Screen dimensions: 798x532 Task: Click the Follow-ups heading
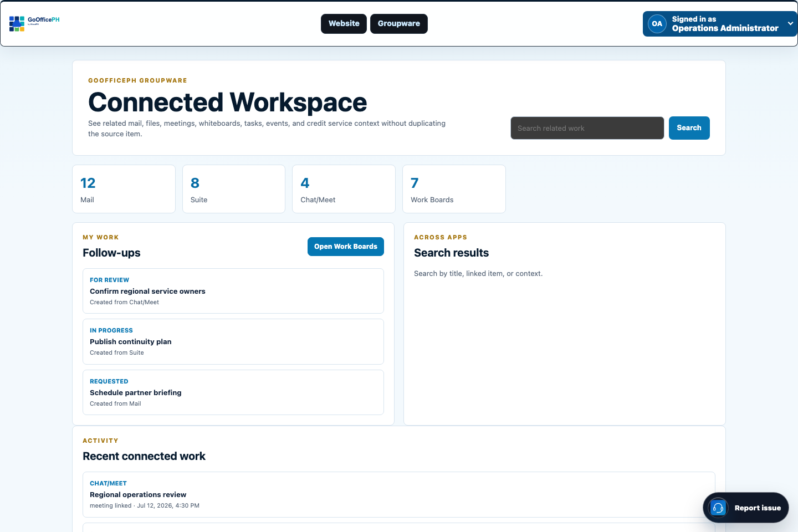tap(111, 253)
